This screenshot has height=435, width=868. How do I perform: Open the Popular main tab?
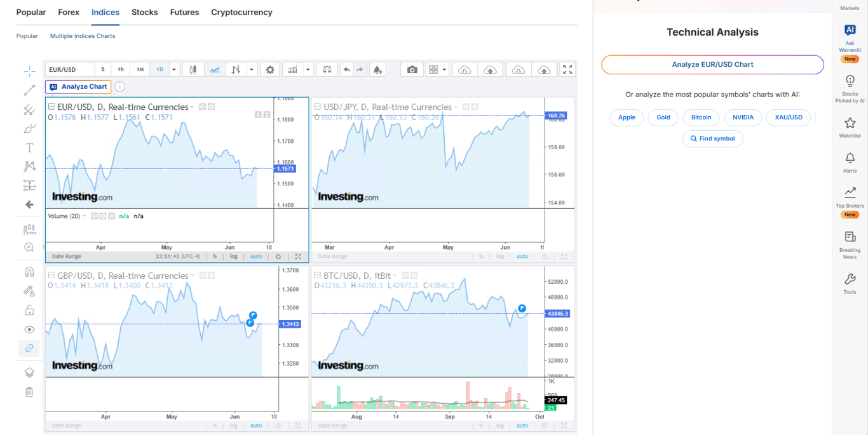tap(31, 12)
